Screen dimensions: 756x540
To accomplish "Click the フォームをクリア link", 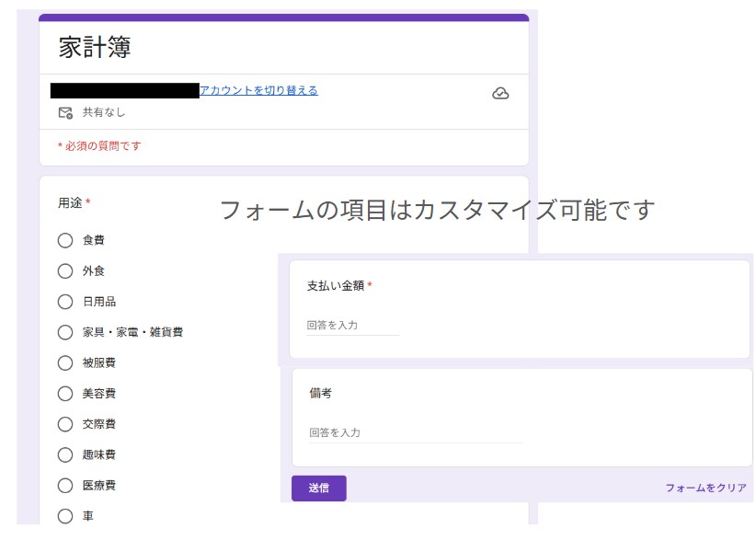I will tap(705, 488).
